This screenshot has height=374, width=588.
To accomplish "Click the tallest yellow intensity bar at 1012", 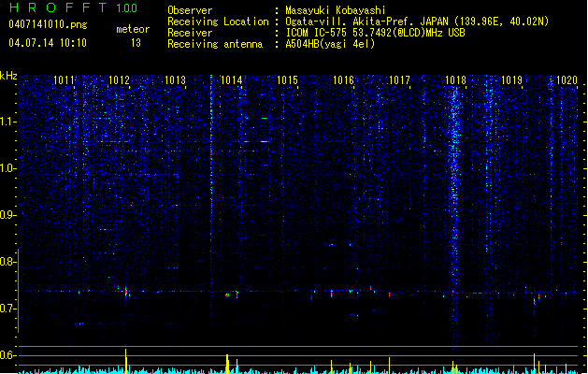I will click(126, 361).
